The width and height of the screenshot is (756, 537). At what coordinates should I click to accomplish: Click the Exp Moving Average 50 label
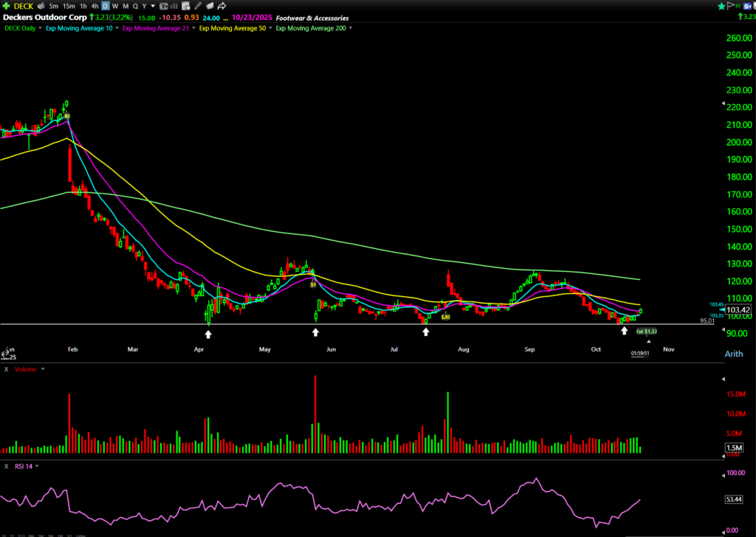[233, 28]
